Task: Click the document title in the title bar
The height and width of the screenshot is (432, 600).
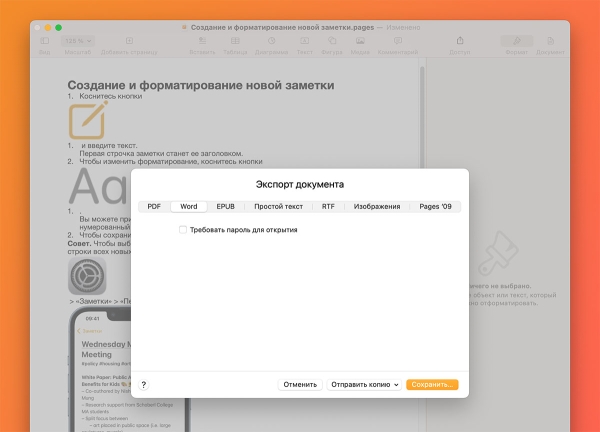Action: pyautogui.click(x=282, y=28)
